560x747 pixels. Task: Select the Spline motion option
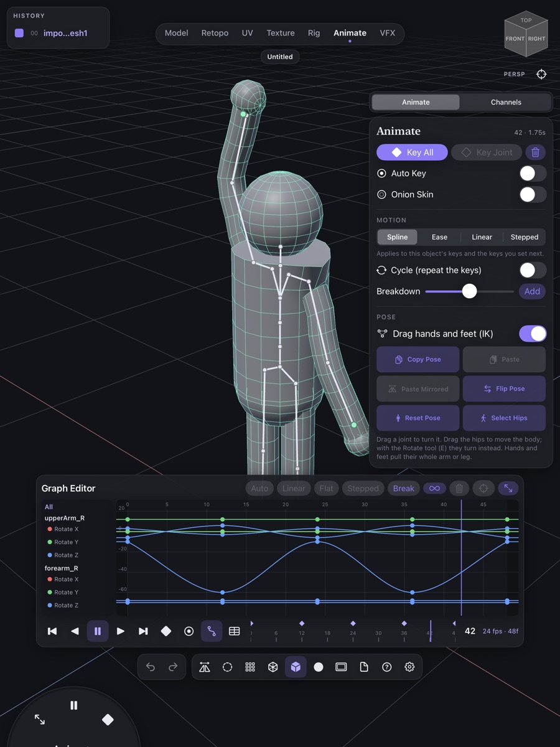(x=398, y=237)
